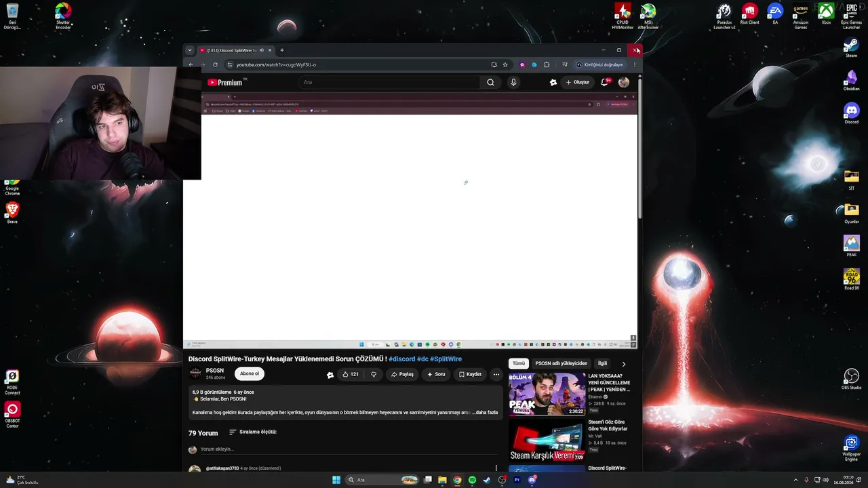Open CPUID HWMonitor desktop shortcut
This screenshot has width=868, height=488.
pyautogui.click(x=623, y=16)
